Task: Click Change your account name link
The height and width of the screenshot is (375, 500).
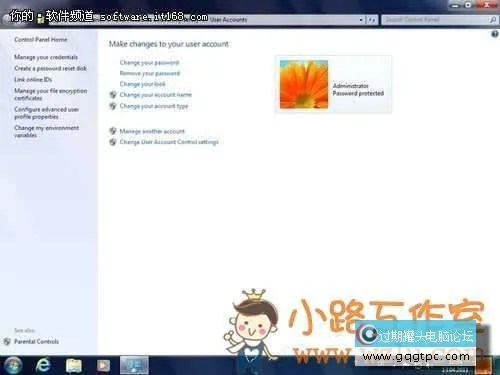Action: pos(156,95)
